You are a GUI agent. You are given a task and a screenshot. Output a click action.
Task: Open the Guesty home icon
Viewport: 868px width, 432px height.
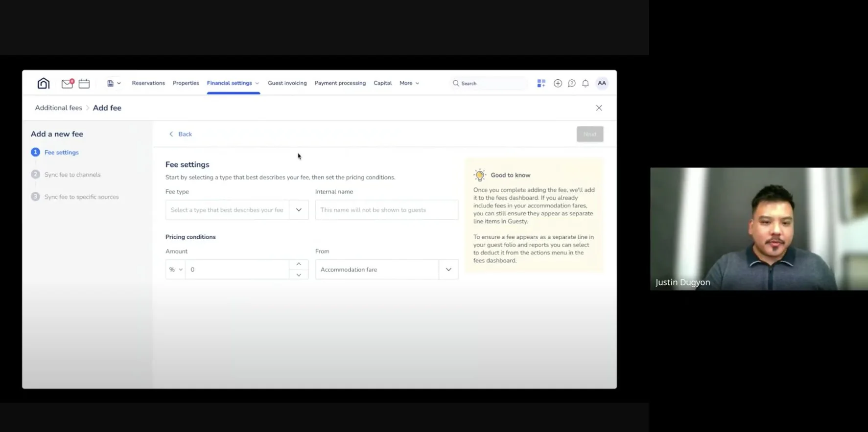pyautogui.click(x=44, y=83)
